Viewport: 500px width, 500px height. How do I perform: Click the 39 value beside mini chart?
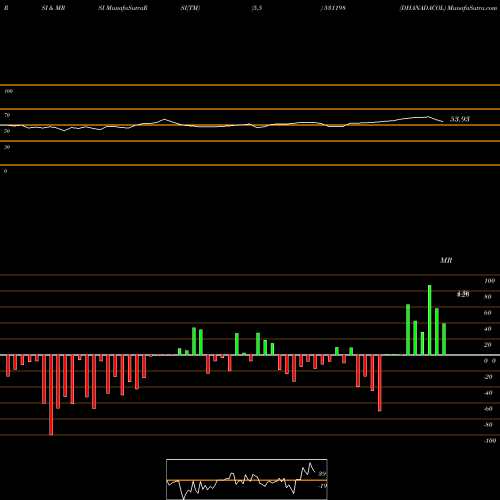pyautogui.click(x=322, y=474)
